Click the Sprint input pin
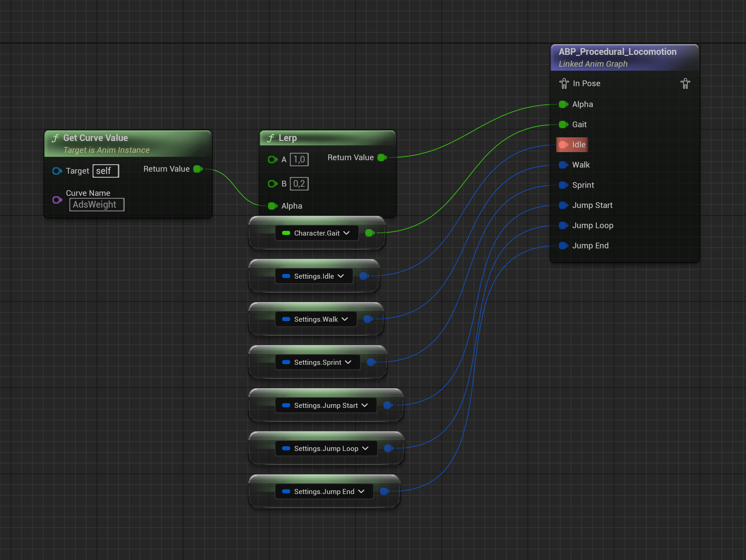This screenshot has height=560, width=746. pos(563,185)
